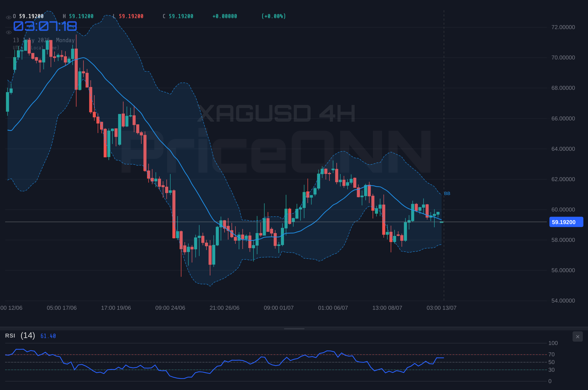This screenshot has width=588, height=390.
Task: Click the open price value 59.19200
Action: (31, 16)
